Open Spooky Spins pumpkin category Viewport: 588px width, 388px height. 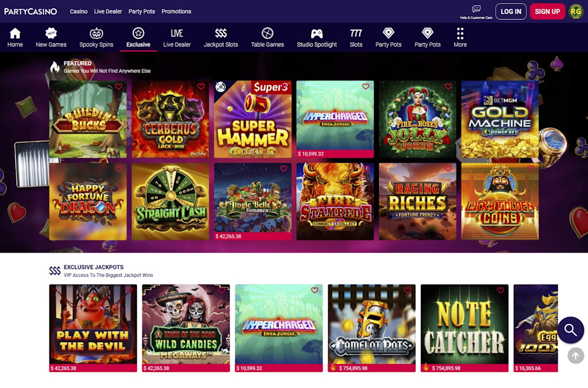96,38
